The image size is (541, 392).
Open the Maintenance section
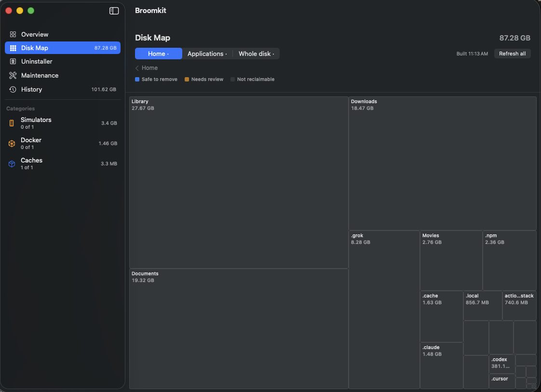point(63,75)
